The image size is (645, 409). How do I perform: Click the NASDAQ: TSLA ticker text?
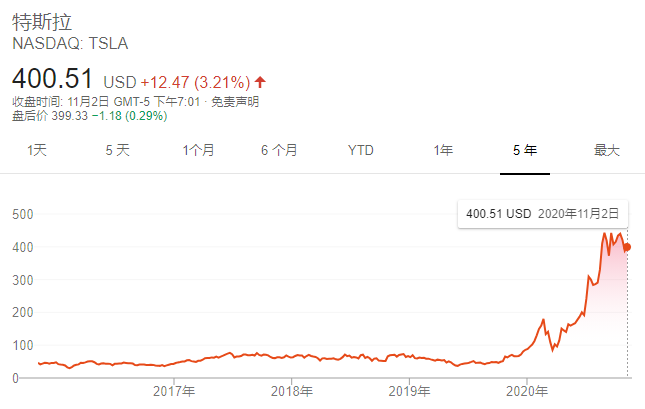tap(70, 44)
